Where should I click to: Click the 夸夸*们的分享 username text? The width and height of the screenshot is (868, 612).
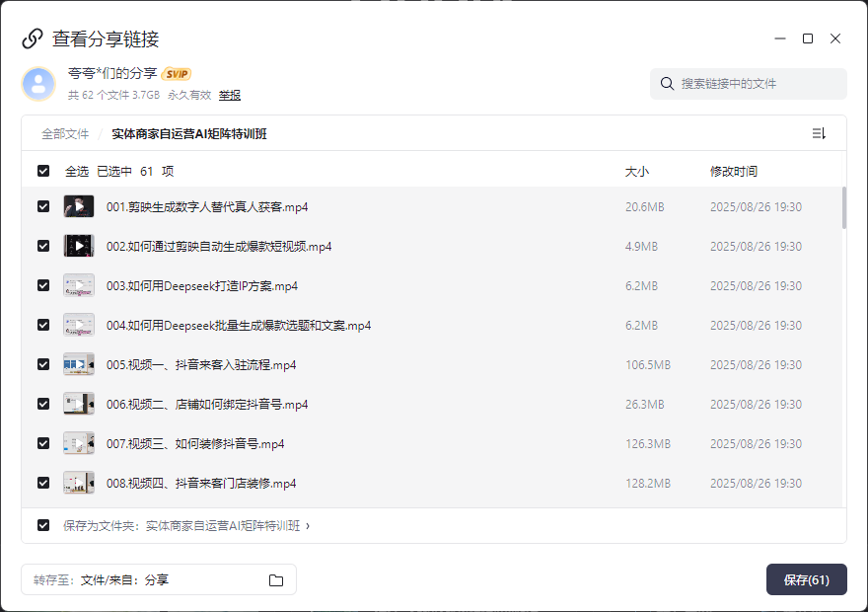point(112,73)
